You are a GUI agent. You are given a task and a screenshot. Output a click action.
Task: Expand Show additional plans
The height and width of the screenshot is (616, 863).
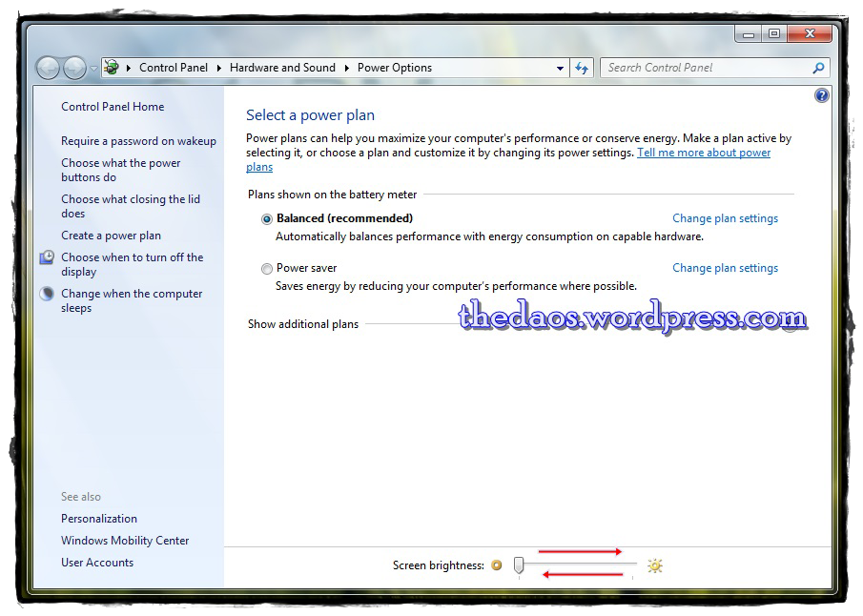pyautogui.click(x=303, y=323)
